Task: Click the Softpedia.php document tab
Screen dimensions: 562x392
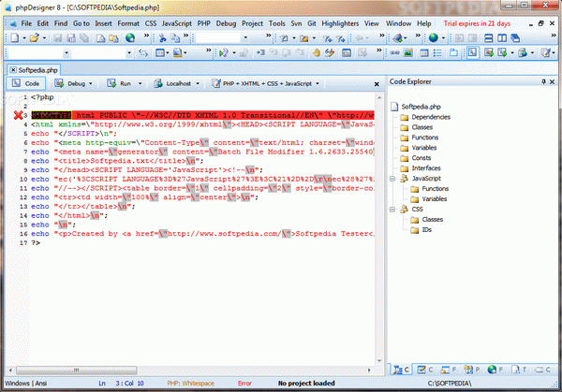Action: pyautogui.click(x=34, y=70)
